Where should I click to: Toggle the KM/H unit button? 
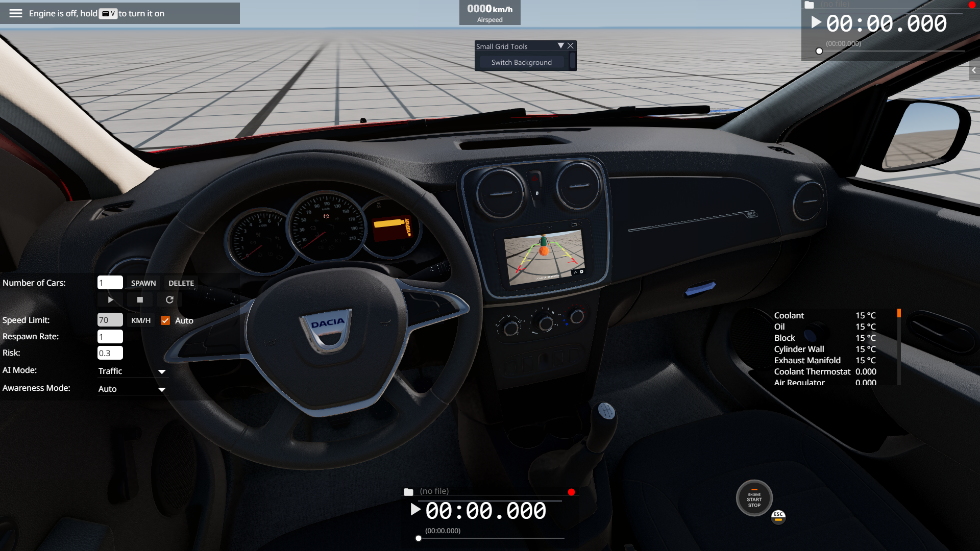[x=141, y=320]
